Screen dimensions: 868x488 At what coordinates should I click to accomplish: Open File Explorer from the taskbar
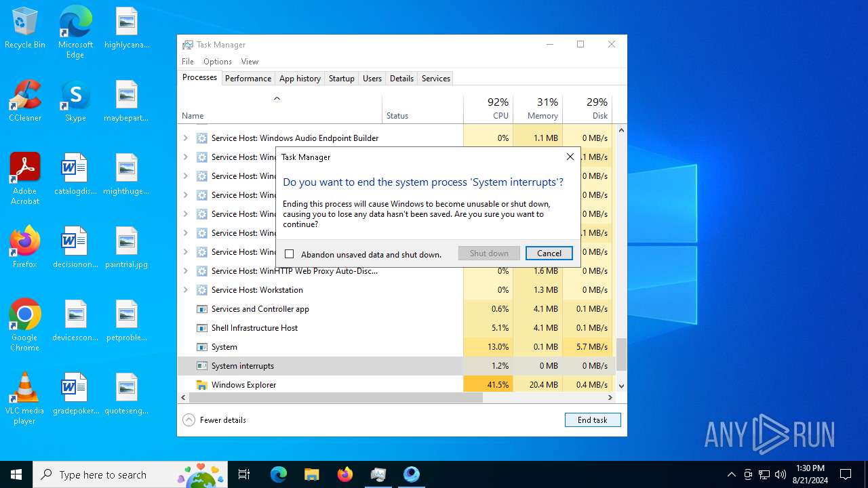(x=311, y=474)
